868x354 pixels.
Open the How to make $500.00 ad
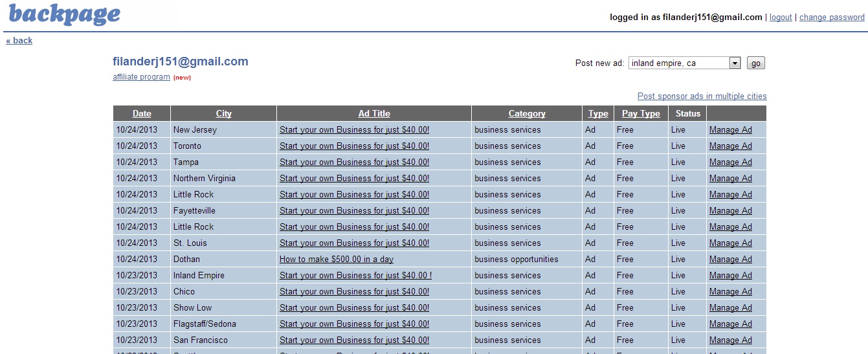click(337, 259)
